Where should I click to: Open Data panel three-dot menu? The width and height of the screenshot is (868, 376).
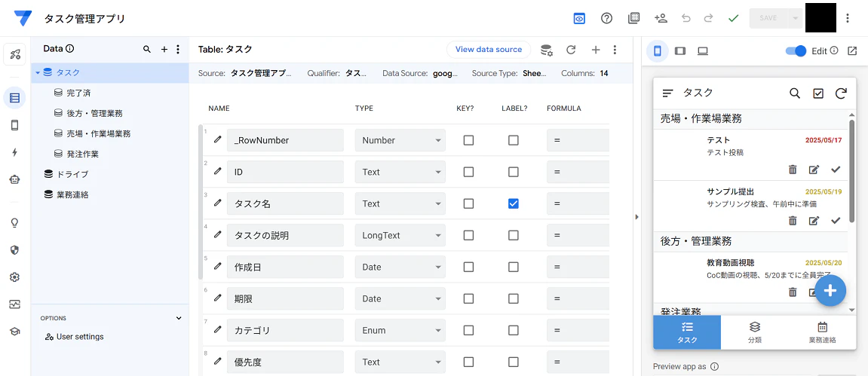178,49
